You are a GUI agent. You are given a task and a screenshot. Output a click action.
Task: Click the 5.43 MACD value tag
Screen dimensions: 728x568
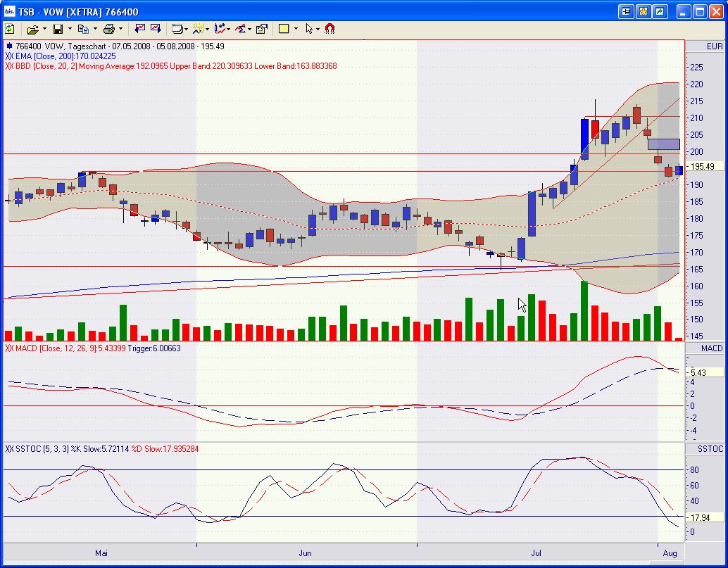705,372
